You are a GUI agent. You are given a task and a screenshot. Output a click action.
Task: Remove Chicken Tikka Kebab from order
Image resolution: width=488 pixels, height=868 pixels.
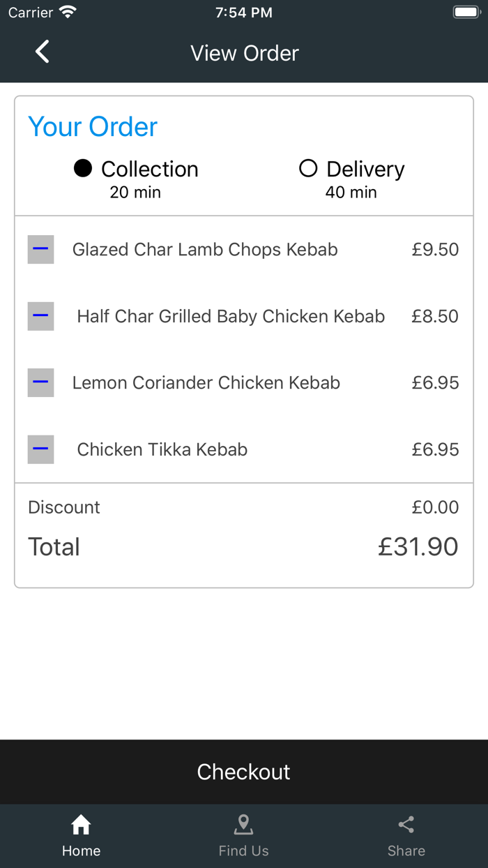40,449
